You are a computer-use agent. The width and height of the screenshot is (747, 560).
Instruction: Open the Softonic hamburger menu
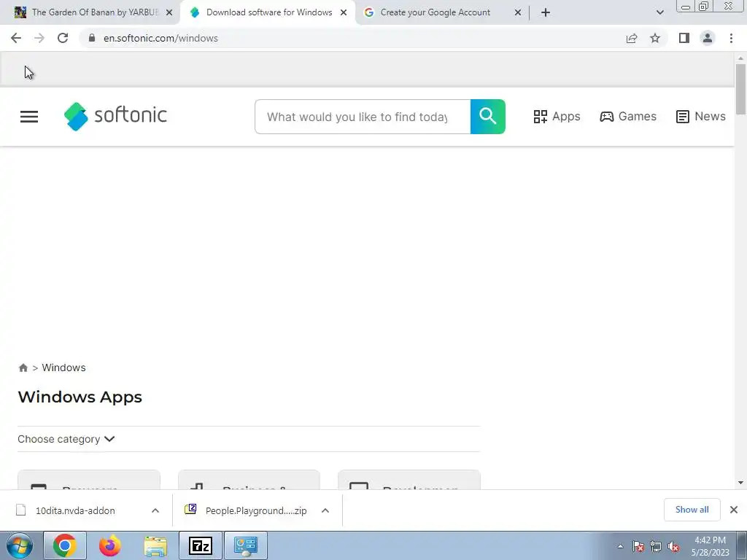(x=29, y=117)
